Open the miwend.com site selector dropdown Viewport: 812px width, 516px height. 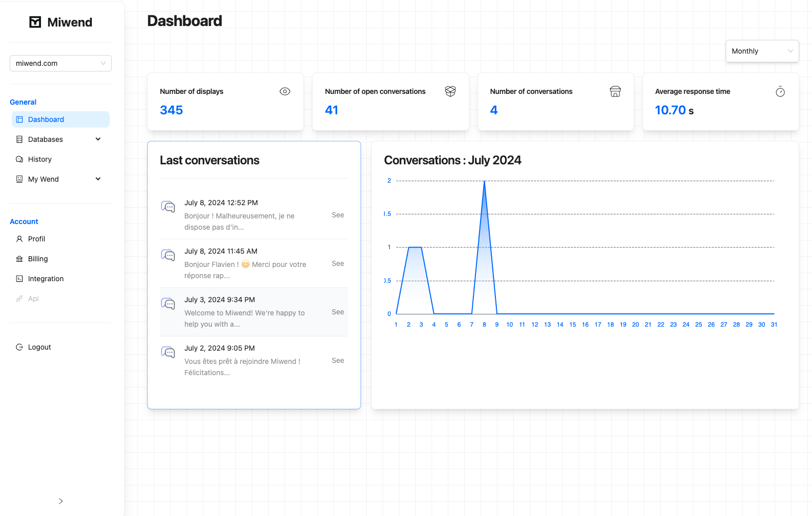(61, 63)
